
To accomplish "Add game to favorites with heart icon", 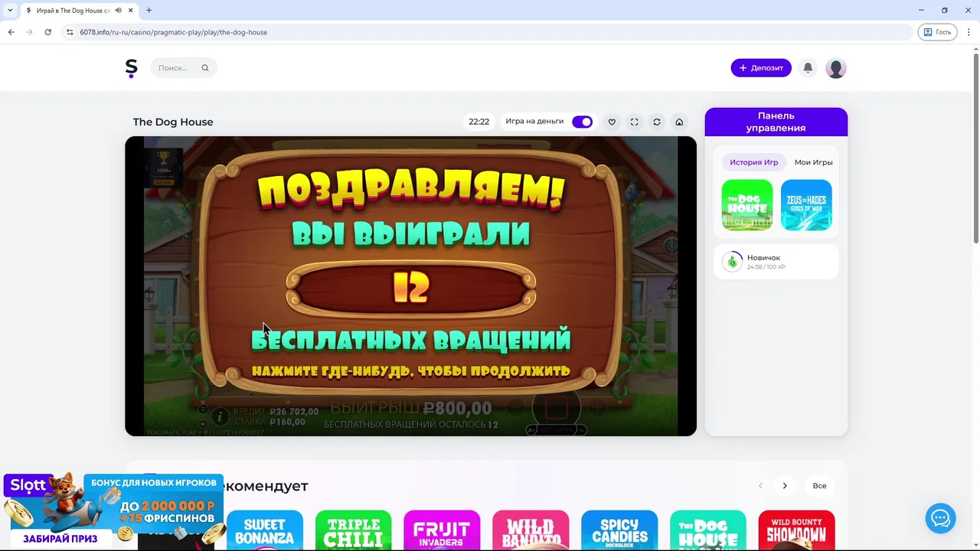I will tap(612, 122).
